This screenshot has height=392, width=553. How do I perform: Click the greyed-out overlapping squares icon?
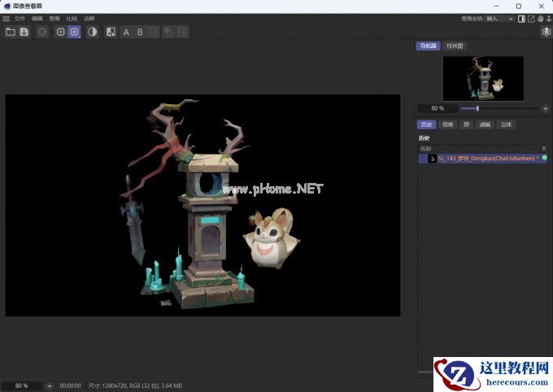[168, 32]
